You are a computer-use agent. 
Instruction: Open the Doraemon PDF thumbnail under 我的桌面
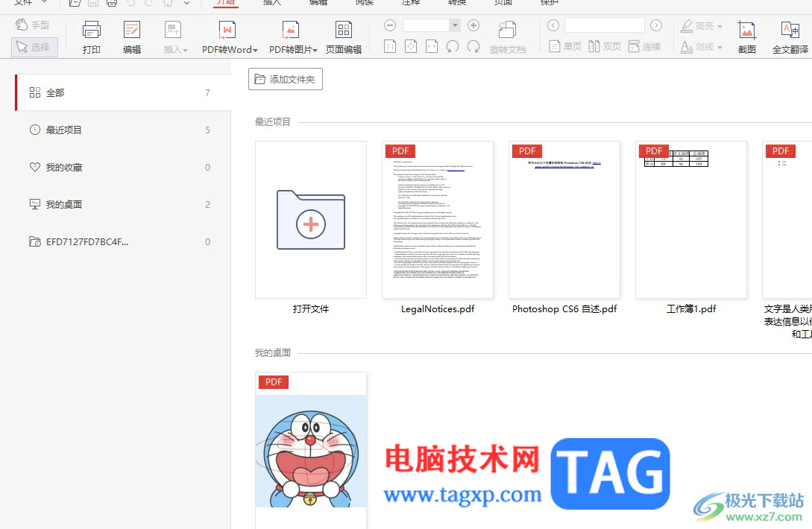(311, 450)
